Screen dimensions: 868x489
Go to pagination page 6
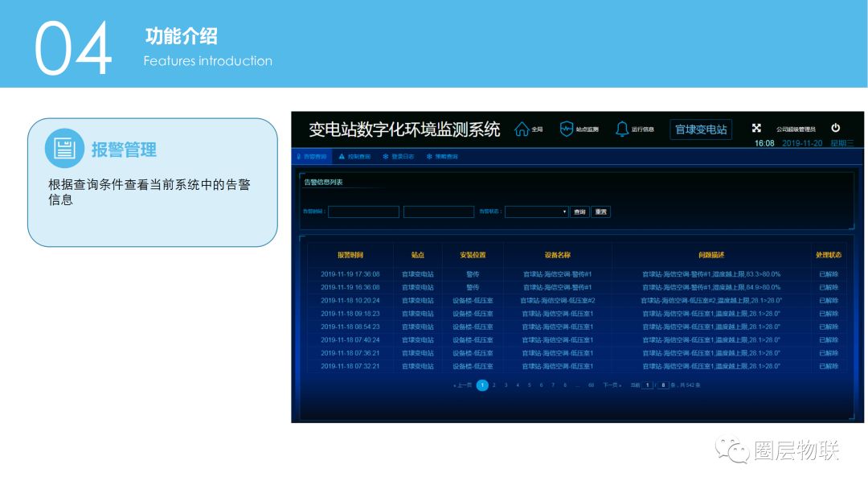tap(541, 385)
